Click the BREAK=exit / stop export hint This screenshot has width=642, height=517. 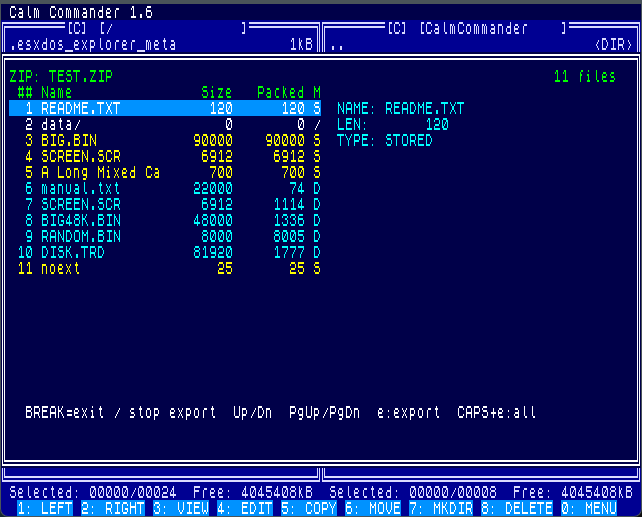[x=120, y=412]
